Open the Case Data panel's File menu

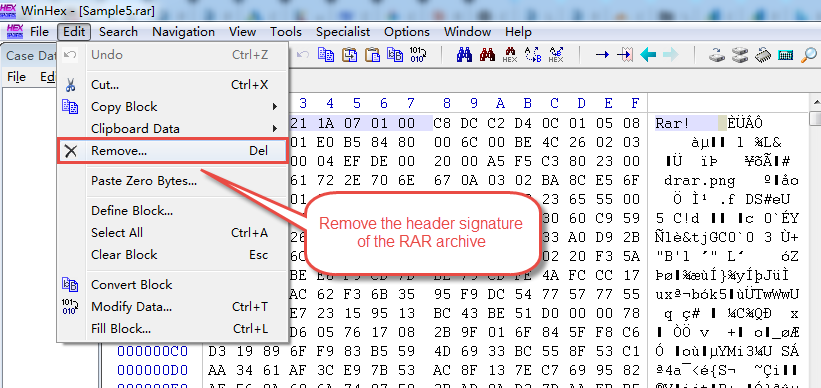pyautogui.click(x=16, y=77)
